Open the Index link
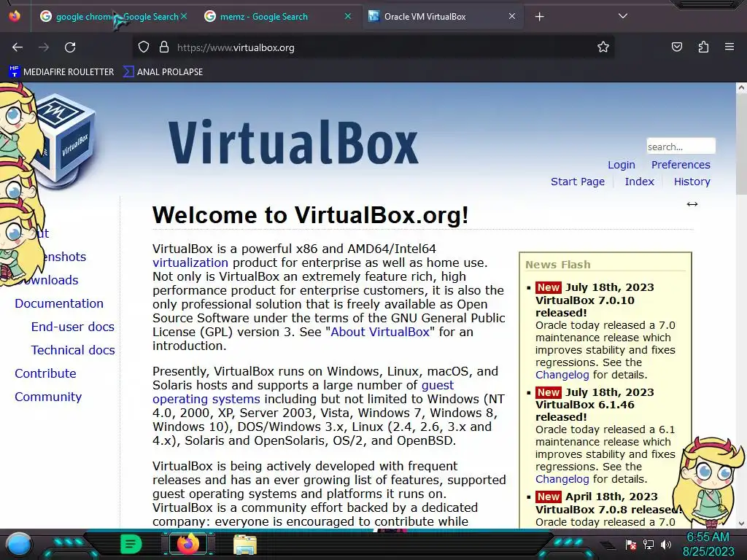The height and width of the screenshot is (560, 747). click(639, 182)
